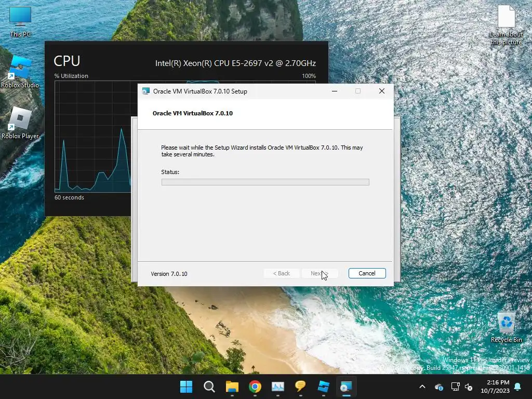
Task: Click the VirtualBox installer taskbar icon
Action: [x=346, y=387]
